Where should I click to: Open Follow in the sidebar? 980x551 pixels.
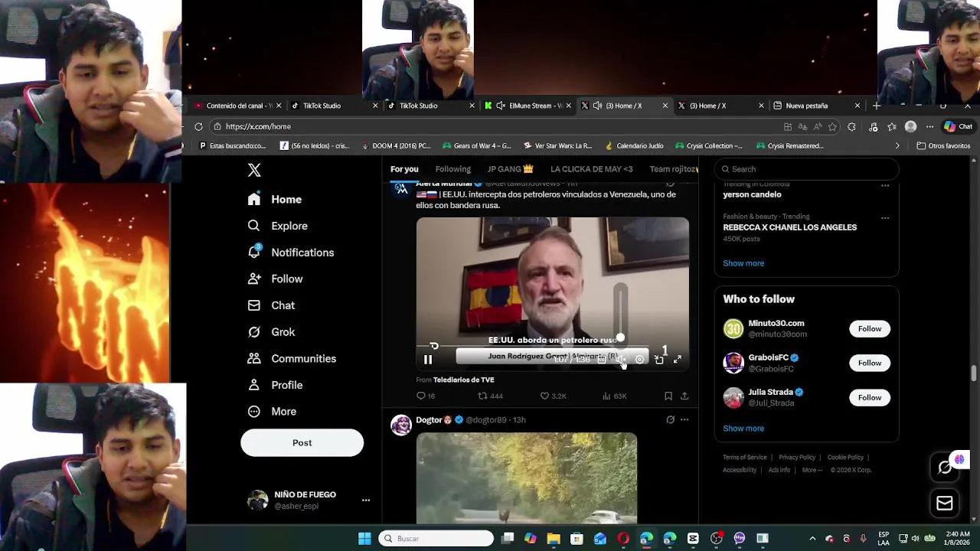275,279
